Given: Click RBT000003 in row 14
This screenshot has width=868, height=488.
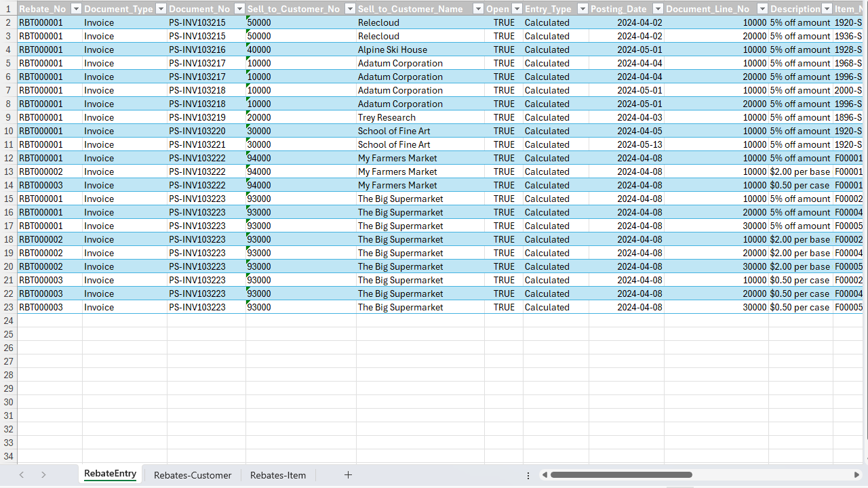Looking at the screenshot, I should 50,185.
